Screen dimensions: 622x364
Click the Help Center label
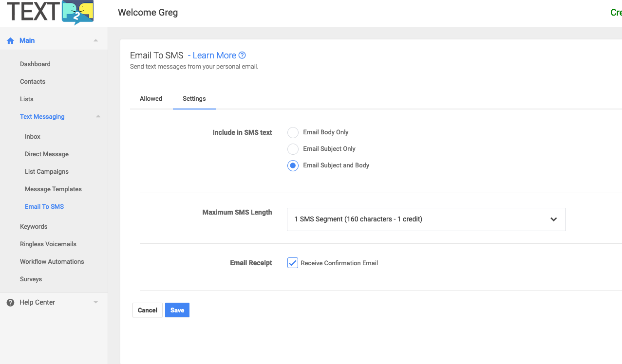point(38,303)
